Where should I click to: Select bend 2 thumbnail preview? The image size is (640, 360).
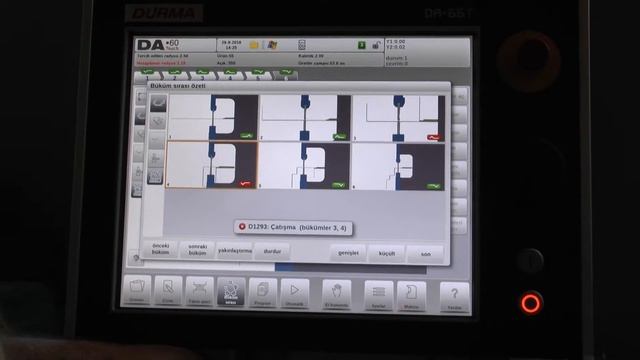click(305, 118)
